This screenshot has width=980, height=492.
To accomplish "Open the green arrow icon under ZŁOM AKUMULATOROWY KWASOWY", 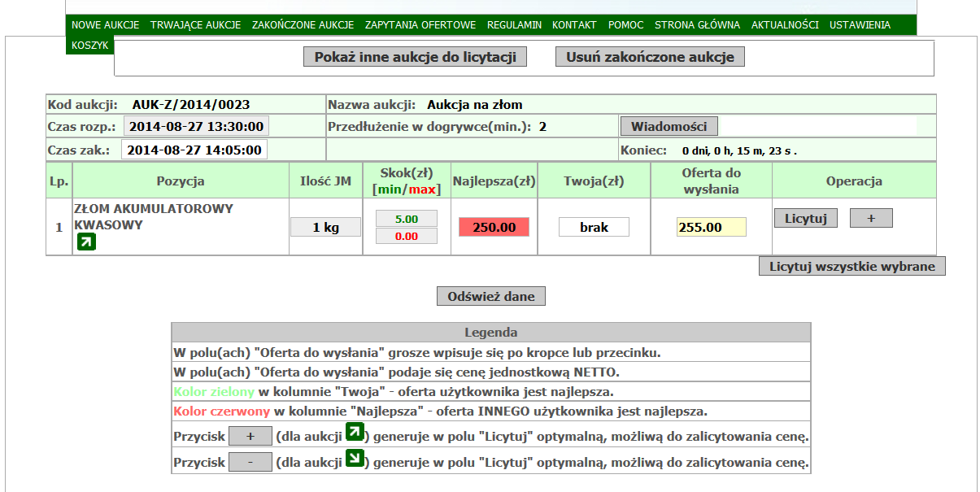I will [x=86, y=242].
